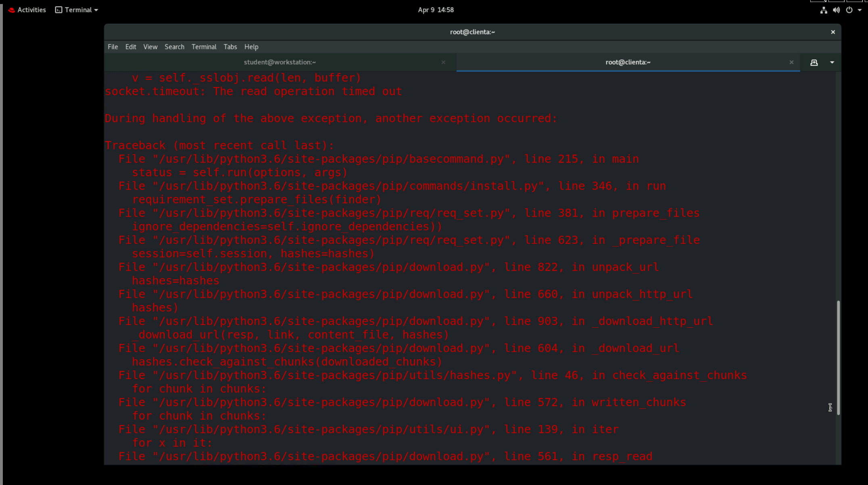This screenshot has width=868, height=485.
Task: Click the new tab icon button
Action: coord(814,62)
